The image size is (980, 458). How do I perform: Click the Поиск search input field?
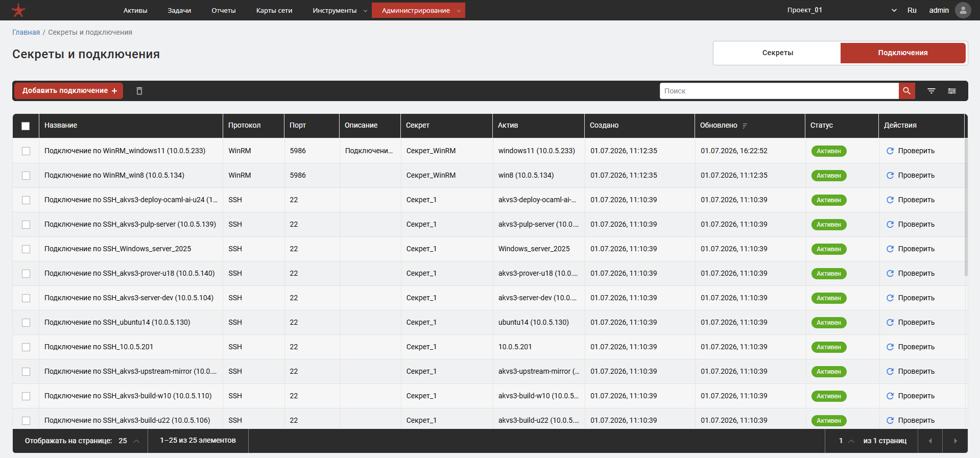coord(779,91)
